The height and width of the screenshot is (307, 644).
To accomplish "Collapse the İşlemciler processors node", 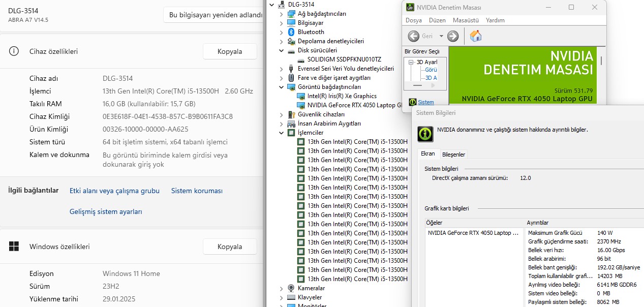I will (x=282, y=133).
